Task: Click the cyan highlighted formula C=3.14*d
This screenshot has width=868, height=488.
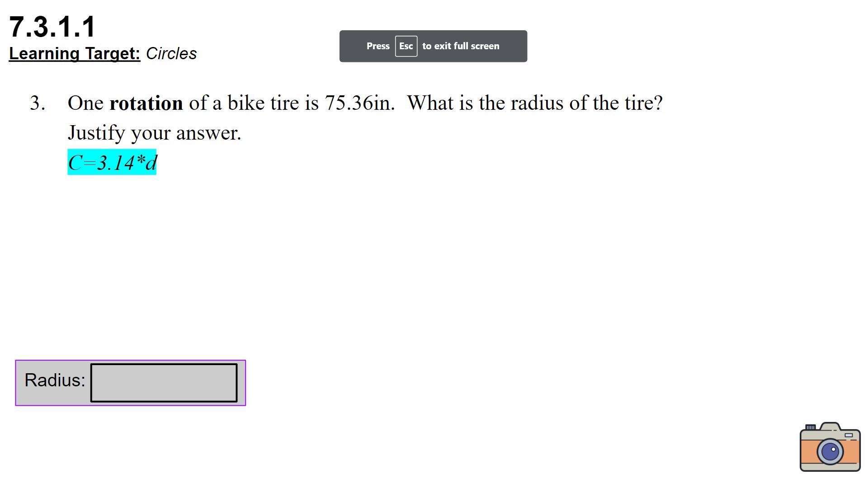Action: [112, 162]
